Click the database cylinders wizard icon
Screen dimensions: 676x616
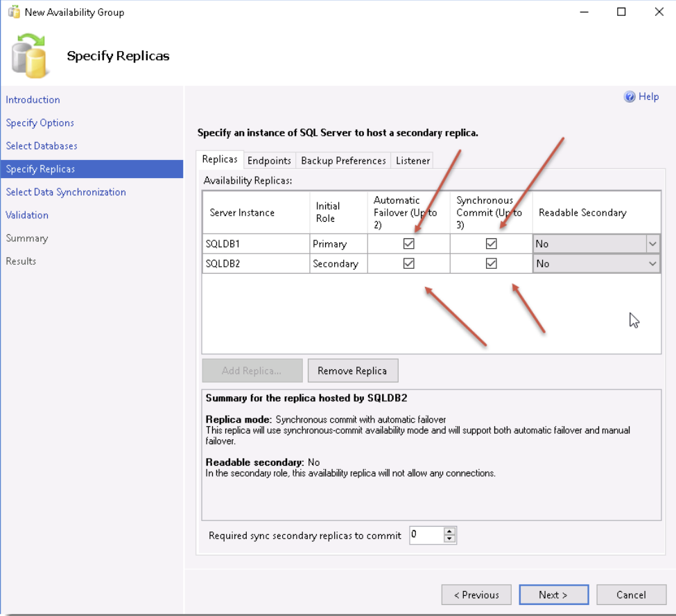pos(29,55)
